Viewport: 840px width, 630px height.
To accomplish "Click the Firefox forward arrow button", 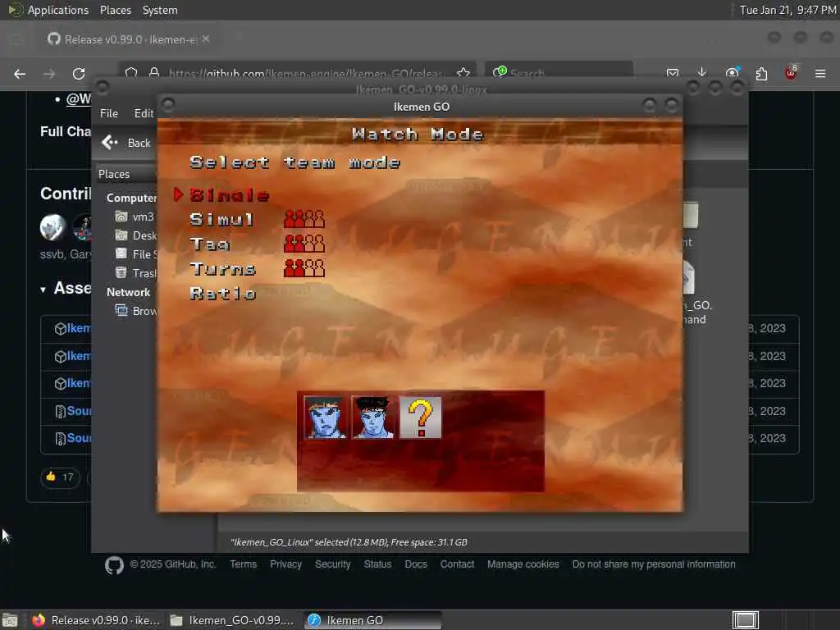I will coord(49,73).
